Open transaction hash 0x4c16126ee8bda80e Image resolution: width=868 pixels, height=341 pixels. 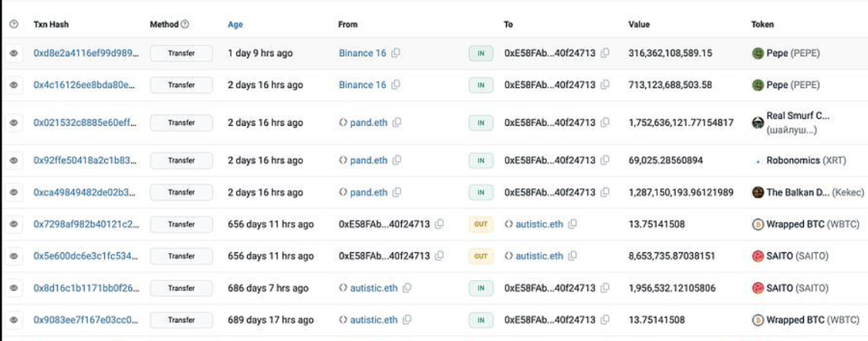point(85,85)
